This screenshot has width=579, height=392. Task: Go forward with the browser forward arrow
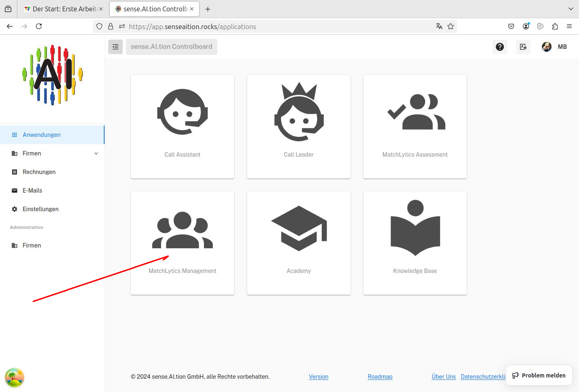pyautogui.click(x=24, y=26)
